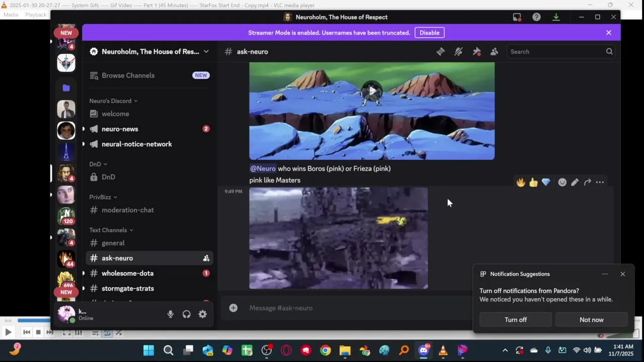The height and width of the screenshot is (362, 644).
Task: React with the fire emoji
Action: tap(521, 182)
